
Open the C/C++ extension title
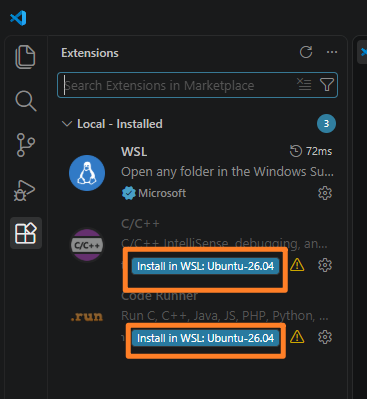[140, 223]
